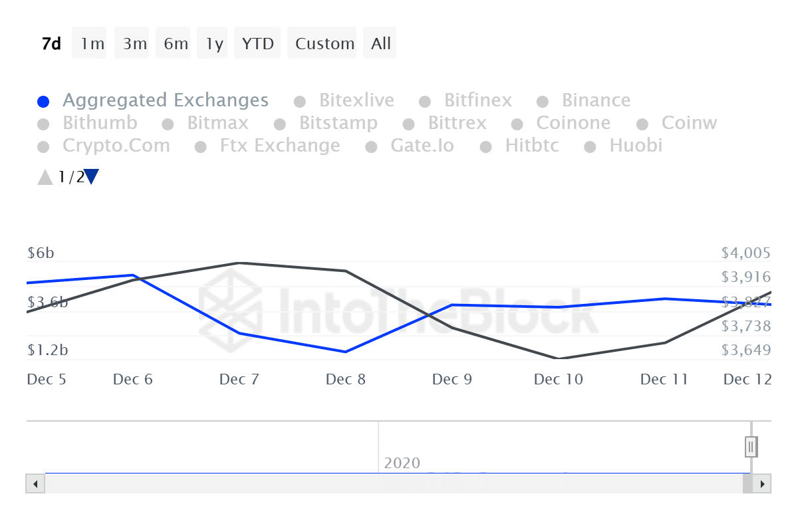Viewport: 798px width, 532px height.
Task: Toggle Aggregated Exchanges series dot
Action: coord(44,102)
